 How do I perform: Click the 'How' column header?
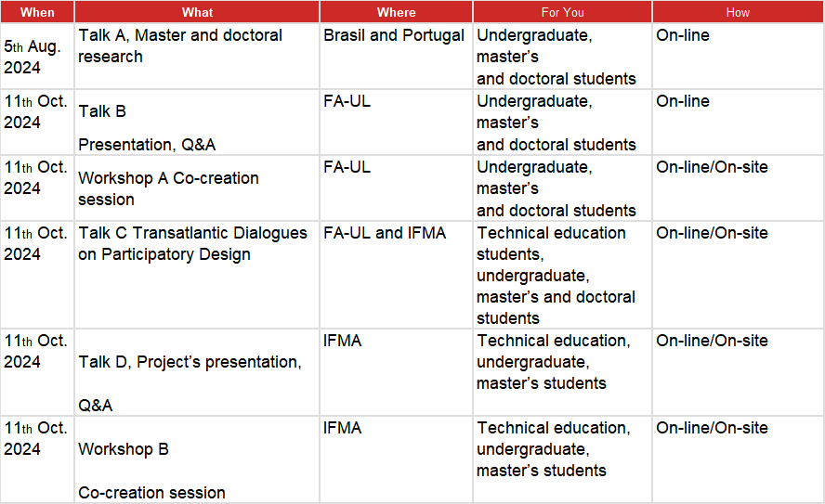tap(738, 12)
